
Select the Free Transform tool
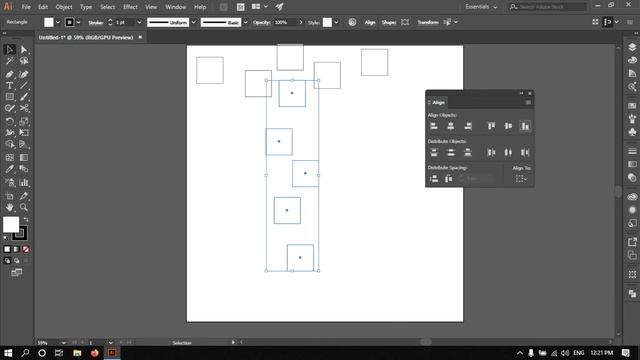pos(24,133)
